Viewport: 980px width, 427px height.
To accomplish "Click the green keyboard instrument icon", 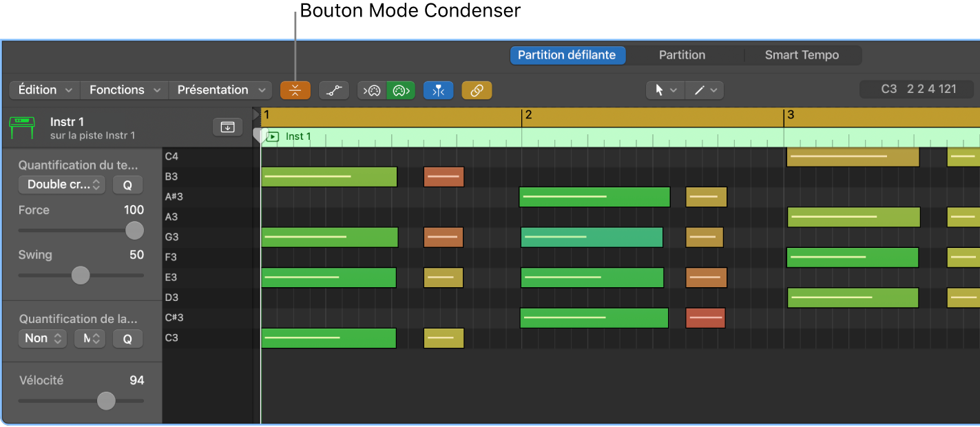I will click(x=22, y=127).
